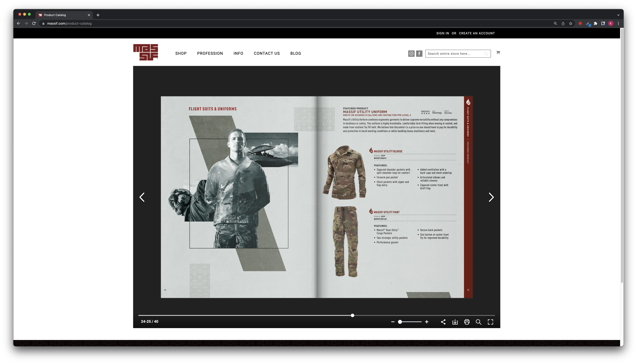
Task: Click SIGN IN at the top
Action: pos(443,33)
